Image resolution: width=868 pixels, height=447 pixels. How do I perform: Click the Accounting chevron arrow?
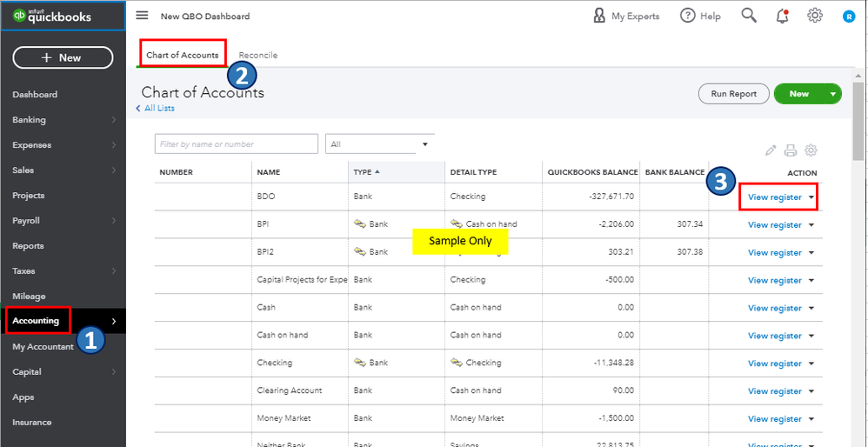(114, 321)
